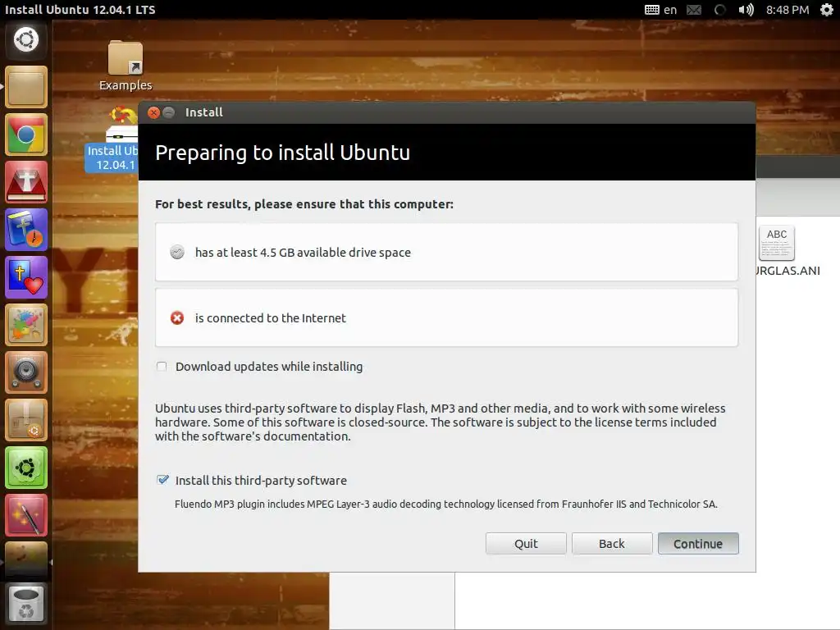This screenshot has width=840, height=630.
Task: Open the system gear session menu
Action: point(827,10)
